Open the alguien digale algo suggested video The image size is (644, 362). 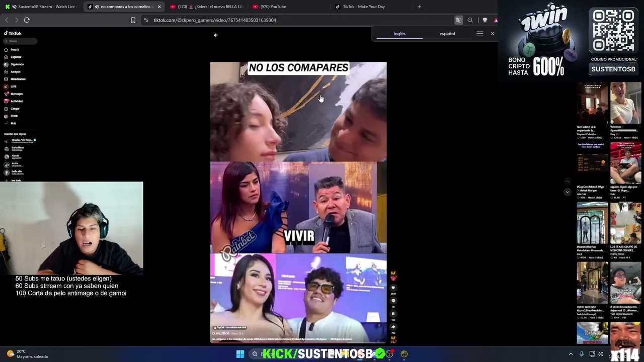[x=626, y=163]
